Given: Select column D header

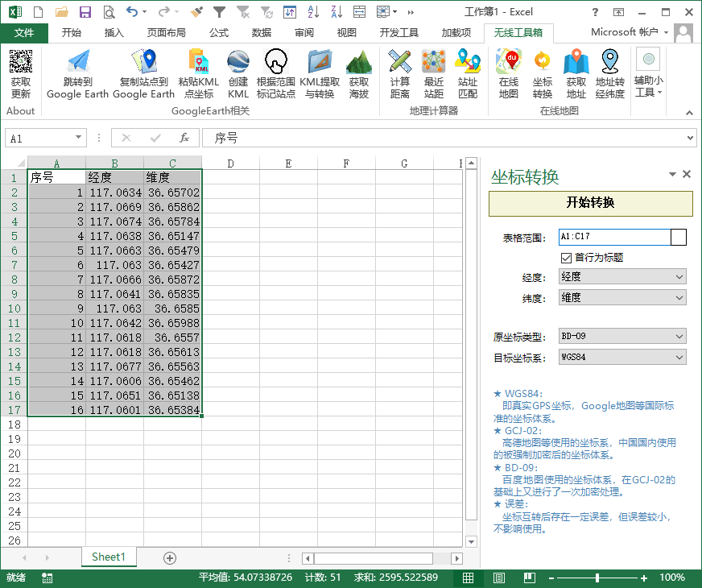Looking at the screenshot, I should coord(230,164).
